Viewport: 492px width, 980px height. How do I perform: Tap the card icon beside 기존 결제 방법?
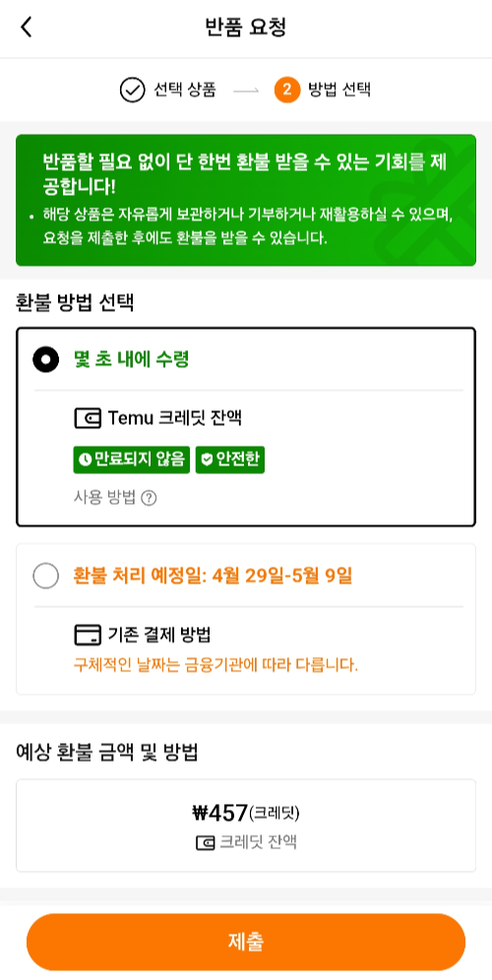coord(88,635)
